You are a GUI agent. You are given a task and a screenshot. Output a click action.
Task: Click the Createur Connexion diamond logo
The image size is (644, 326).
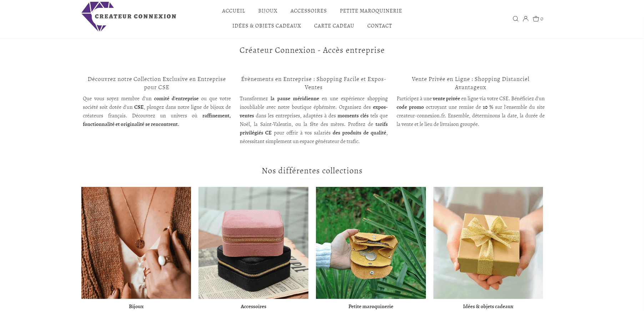click(129, 17)
